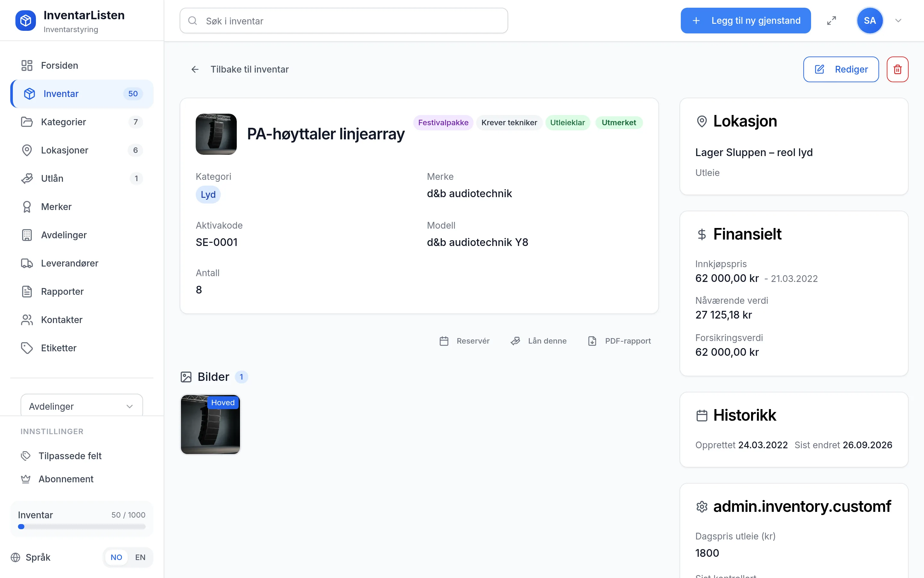Click the model d&b audiotechnik Y8
The image size is (924, 578).
coord(477,242)
